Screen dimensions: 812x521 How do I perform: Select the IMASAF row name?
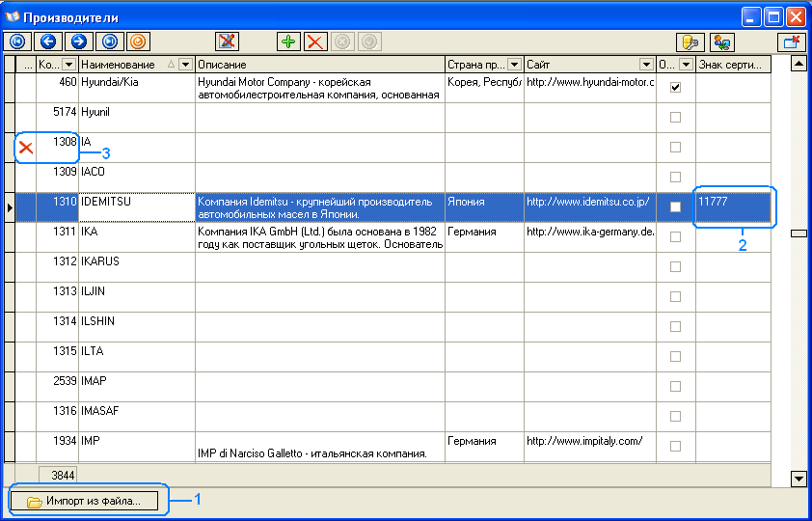pos(137,417)
